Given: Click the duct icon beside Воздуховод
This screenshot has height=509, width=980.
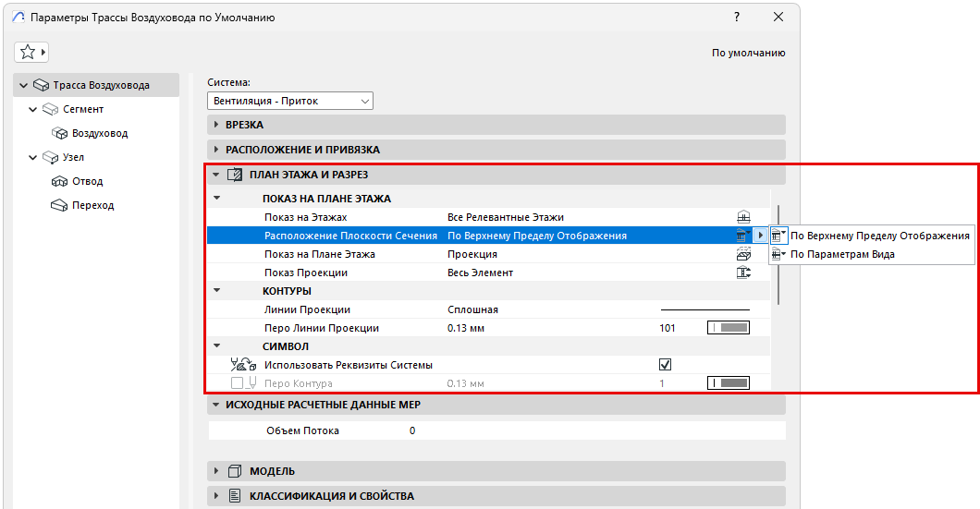Looking at the screenshot, I should [60, 133].
